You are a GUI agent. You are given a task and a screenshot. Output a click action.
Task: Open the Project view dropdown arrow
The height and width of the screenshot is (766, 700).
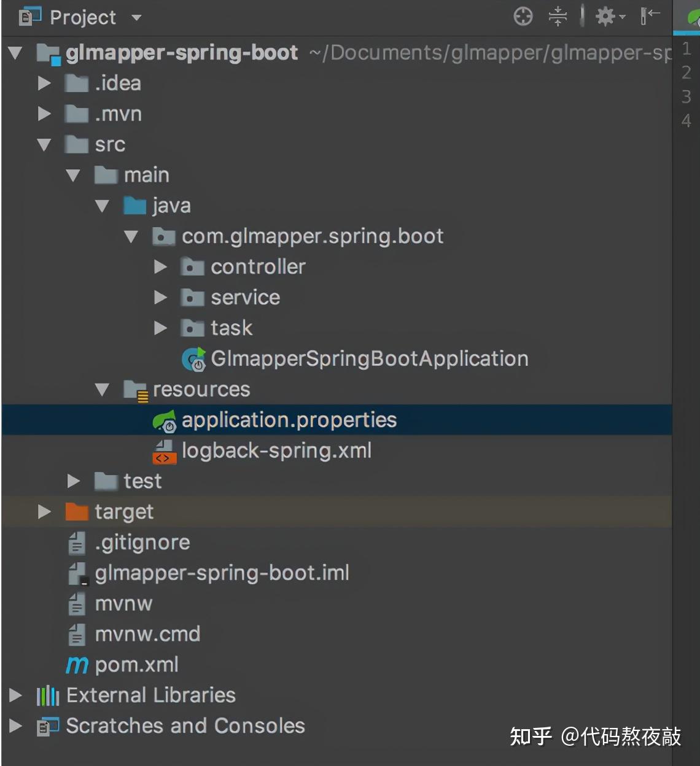[136, 18]
